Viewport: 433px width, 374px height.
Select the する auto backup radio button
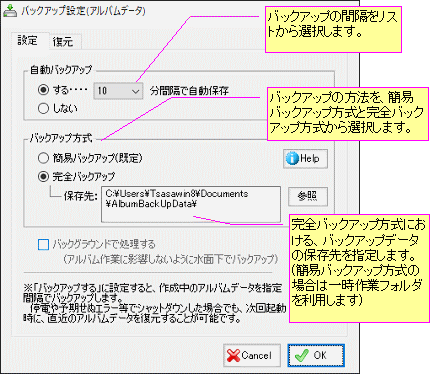click(x=43, y=90)
